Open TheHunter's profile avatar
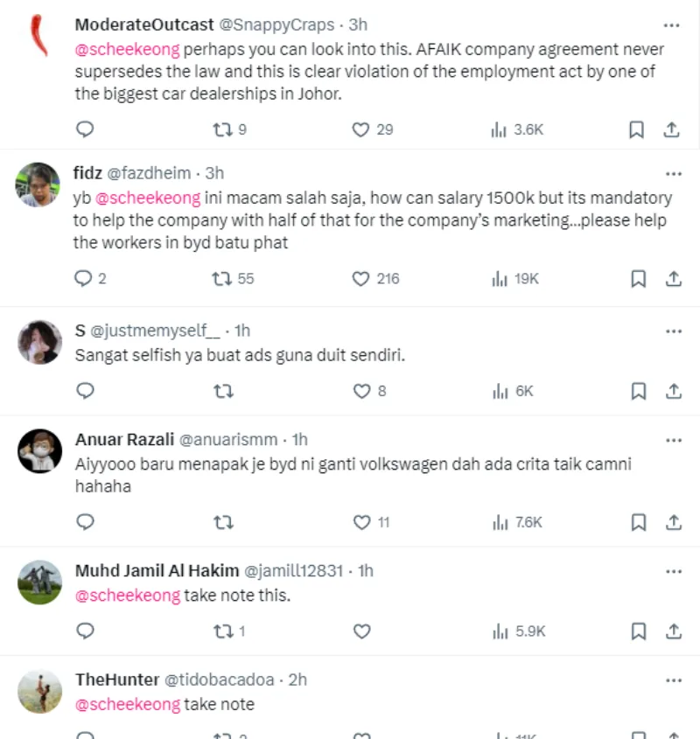This screenshot has width=700, height=739. tap(39, 691)
